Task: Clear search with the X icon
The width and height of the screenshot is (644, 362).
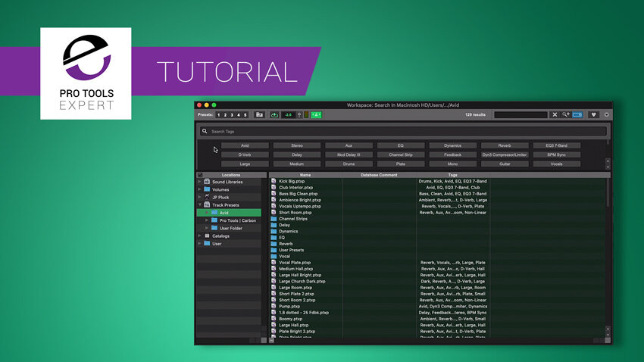Action: tap(555, 115)
